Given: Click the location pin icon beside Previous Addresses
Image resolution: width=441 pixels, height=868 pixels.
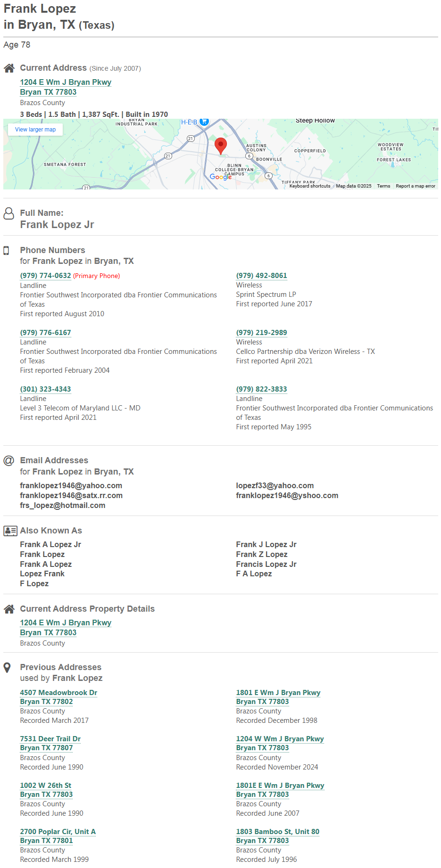Looking at the screenshot, I should click(x=7, y=668).
